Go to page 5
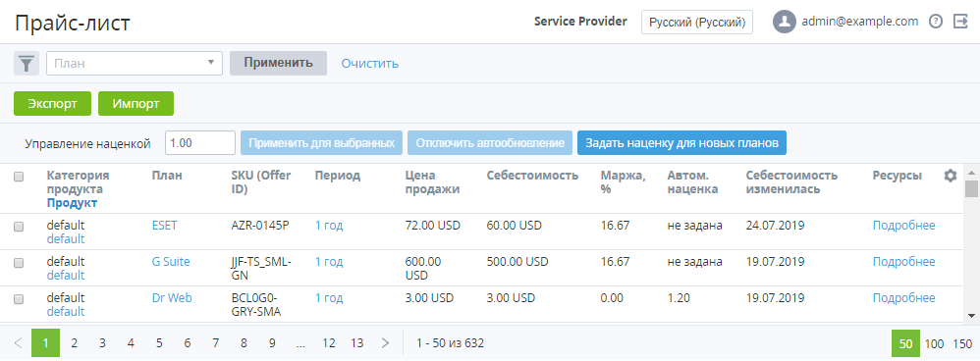The image size is (980, 361). [159, 343]
